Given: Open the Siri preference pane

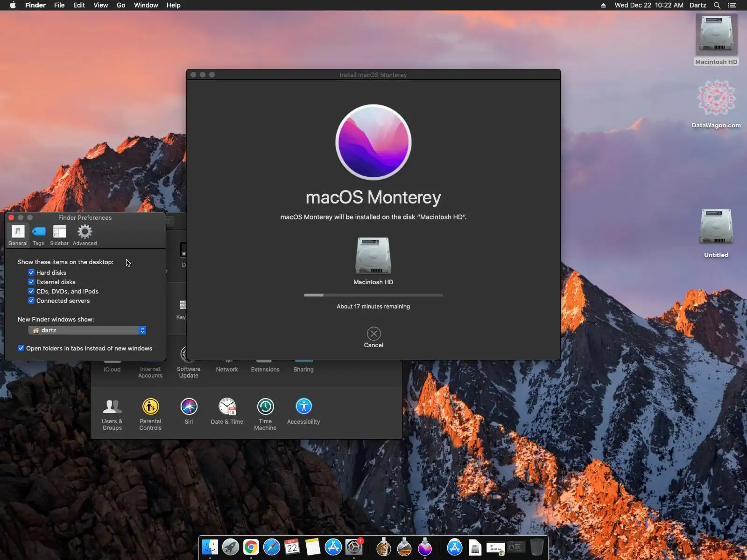Looking at the screenshot, I should [189, 412].
